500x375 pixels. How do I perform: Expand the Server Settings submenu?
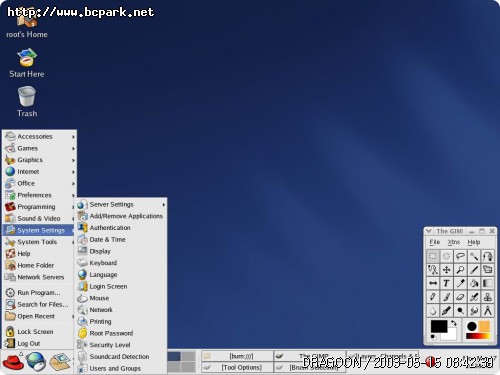[x=121, y=204]
